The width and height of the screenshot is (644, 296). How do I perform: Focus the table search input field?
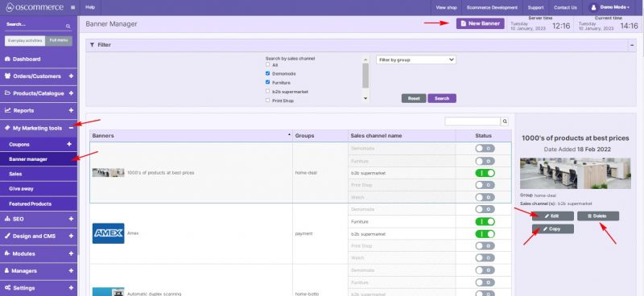click(x=473, y=121)
